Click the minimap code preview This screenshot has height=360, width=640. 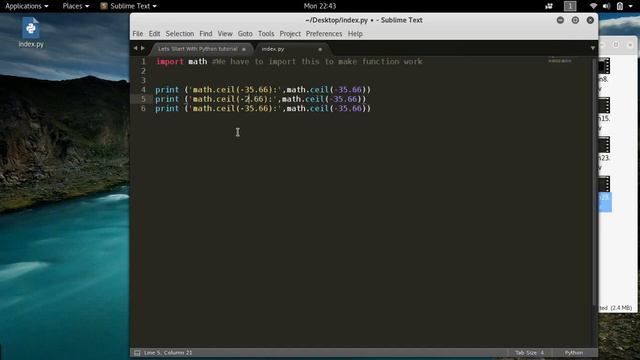coord(560,61)
